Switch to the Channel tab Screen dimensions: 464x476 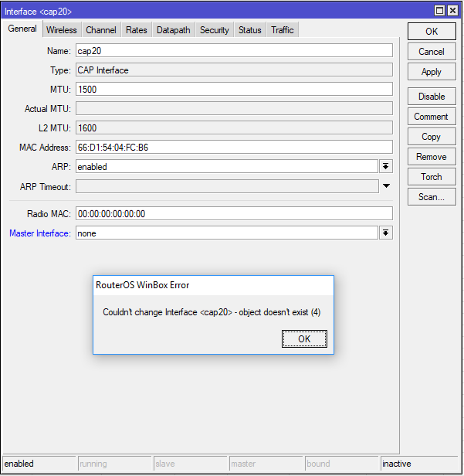(x=101, y=30)
